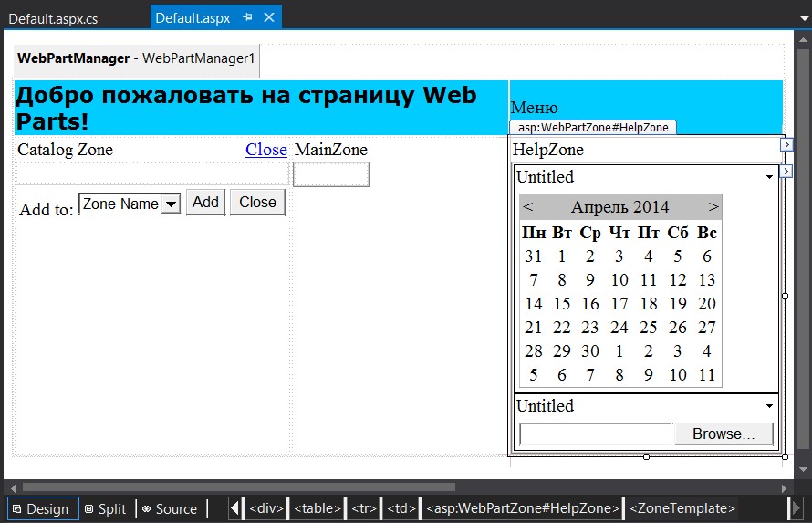Open the Zone Name dropdown
The image size is (812, 523).
170,204
